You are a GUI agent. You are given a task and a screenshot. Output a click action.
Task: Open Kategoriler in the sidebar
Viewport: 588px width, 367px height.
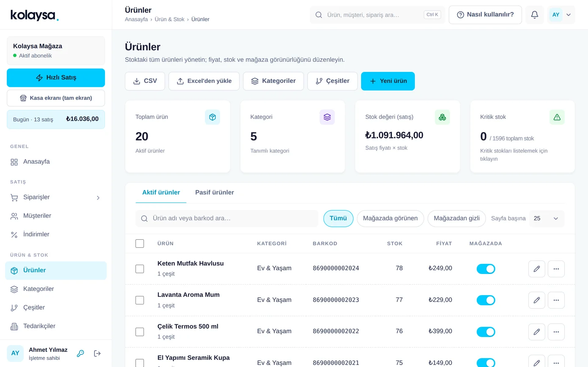point(56,289)
